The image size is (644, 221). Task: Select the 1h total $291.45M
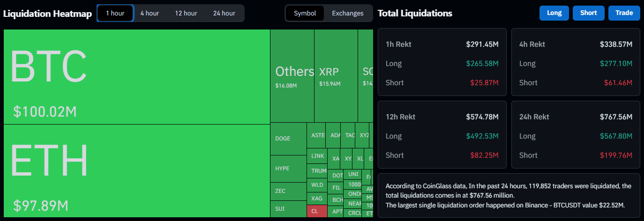[482, 44]
